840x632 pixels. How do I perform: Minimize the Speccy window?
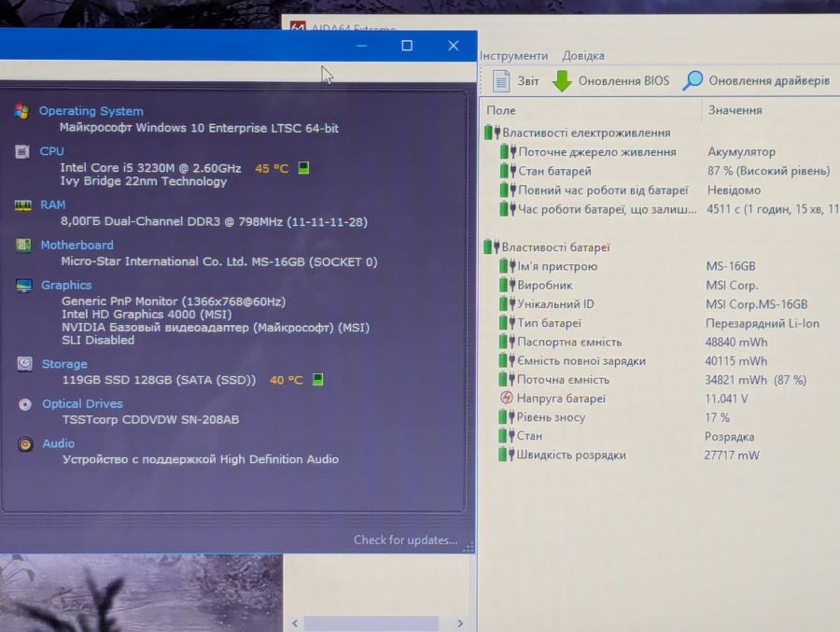click(x=361, y=46)
